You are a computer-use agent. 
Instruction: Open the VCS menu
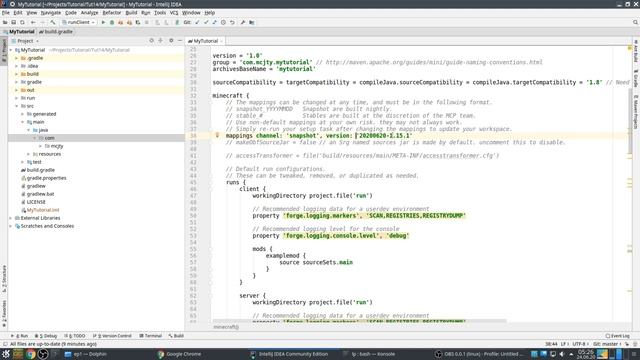(174, 13)
